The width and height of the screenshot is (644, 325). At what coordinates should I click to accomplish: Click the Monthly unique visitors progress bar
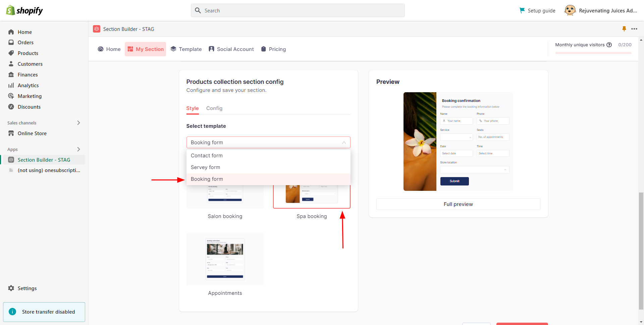coord(593,53)
